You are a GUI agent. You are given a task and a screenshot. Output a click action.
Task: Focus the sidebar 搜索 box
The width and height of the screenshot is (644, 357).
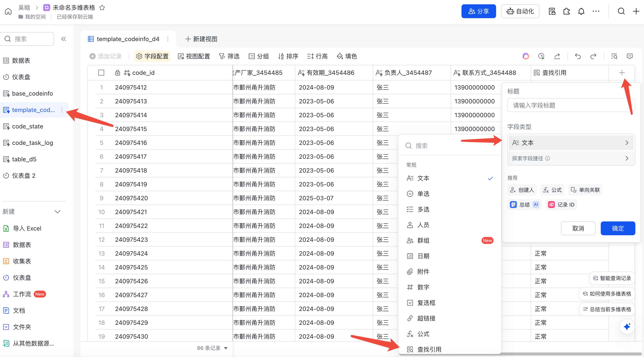[27, 39]
